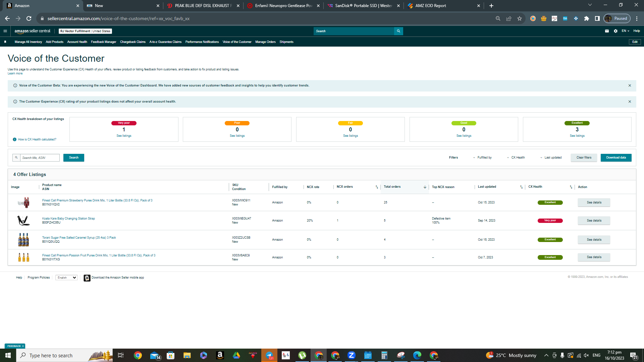Screen dimensions: 644x362
Task: Click the Very poor badge on Koala Kare row
Action: point(550,221)
